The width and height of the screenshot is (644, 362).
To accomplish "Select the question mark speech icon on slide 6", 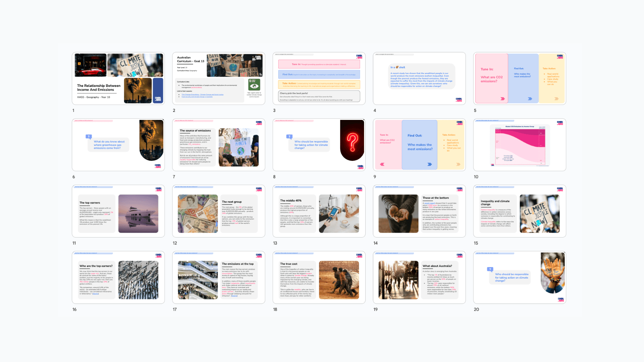I will click(88, 135).
